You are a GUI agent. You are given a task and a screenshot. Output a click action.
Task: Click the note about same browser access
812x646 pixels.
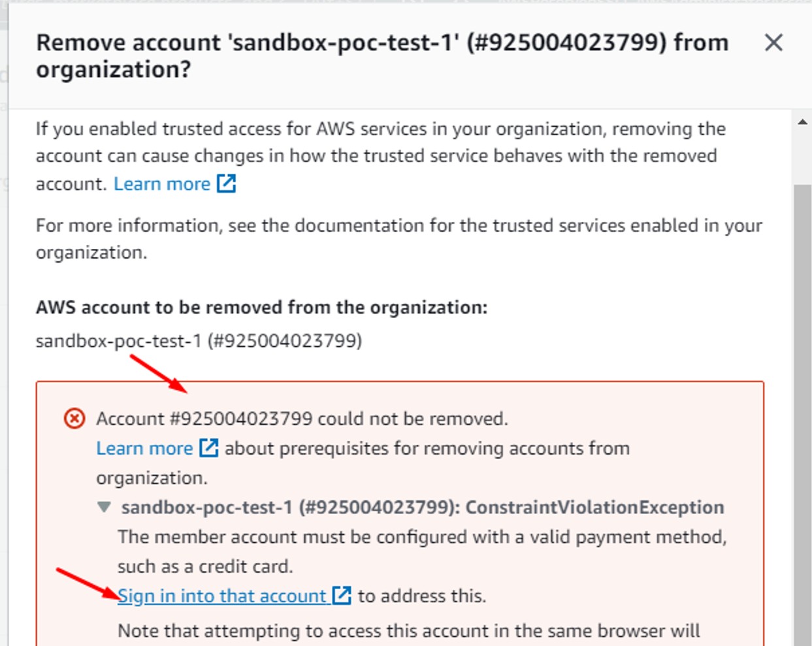(408, 632)
